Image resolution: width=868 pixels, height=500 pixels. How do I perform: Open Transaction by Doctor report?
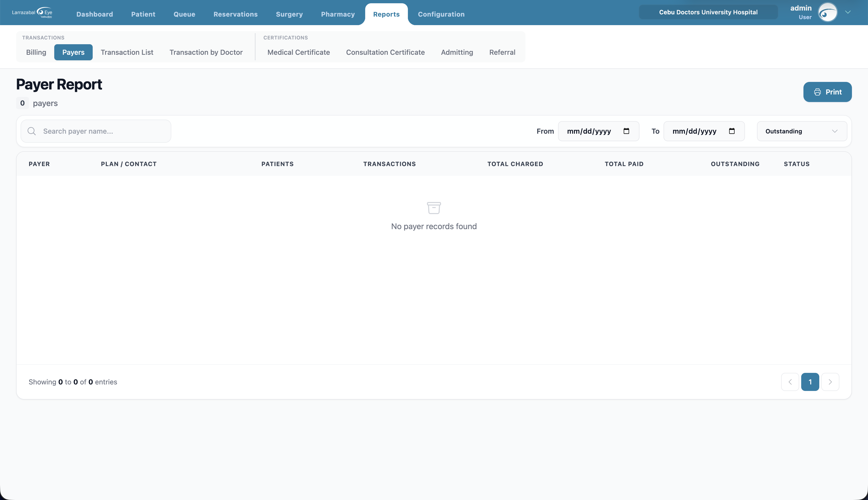tap(206, 52)
